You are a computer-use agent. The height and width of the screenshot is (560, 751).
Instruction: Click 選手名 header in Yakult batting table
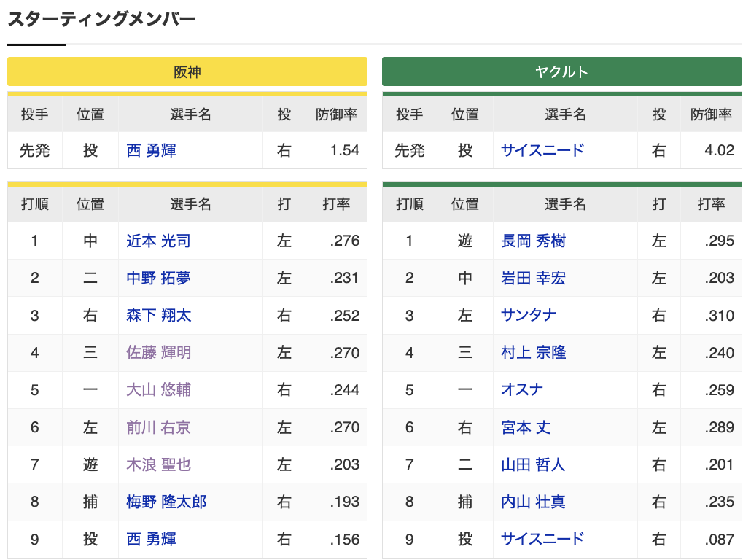565,204
